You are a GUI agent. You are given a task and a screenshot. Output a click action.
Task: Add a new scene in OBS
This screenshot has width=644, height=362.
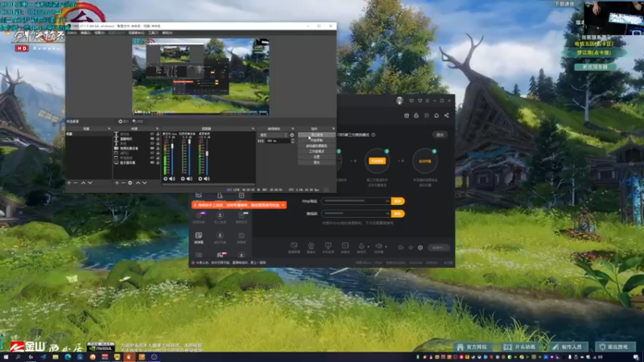pyautogui.click(x=69, y=183)
